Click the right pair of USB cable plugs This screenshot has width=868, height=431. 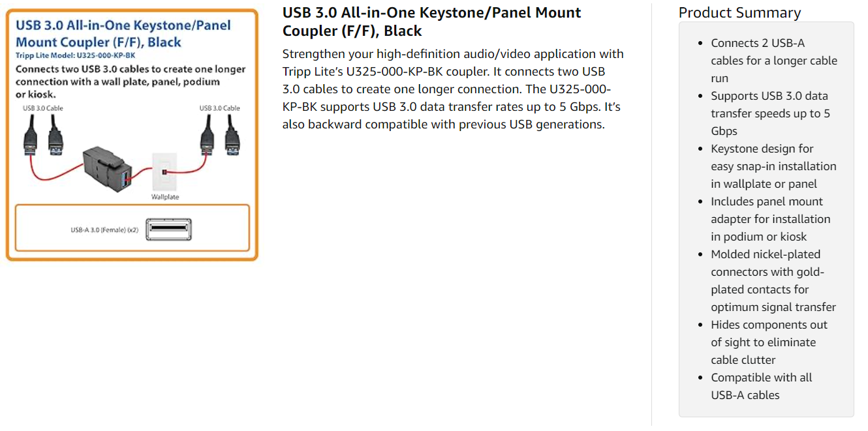(x=219, y=136)
